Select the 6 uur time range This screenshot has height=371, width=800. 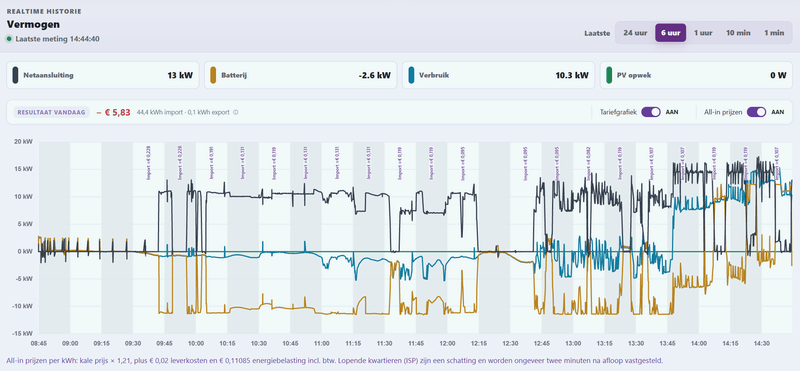point(670,33)
